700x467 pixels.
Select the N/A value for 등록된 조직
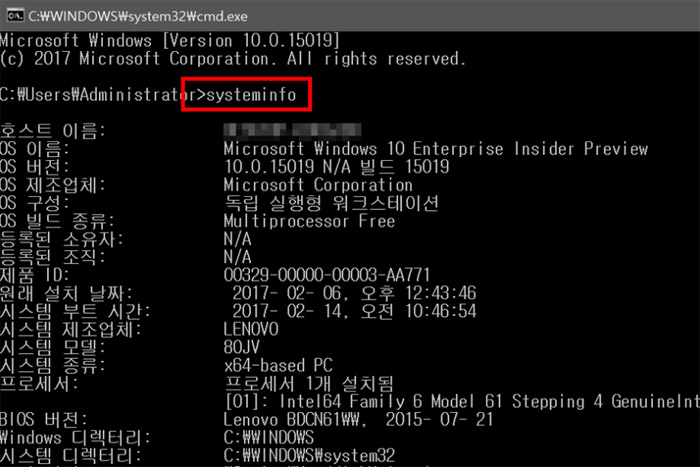coord(237,257)
